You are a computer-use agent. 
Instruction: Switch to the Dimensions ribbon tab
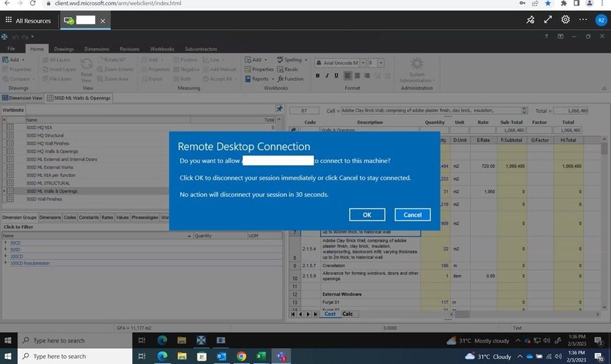coord(97,49)
